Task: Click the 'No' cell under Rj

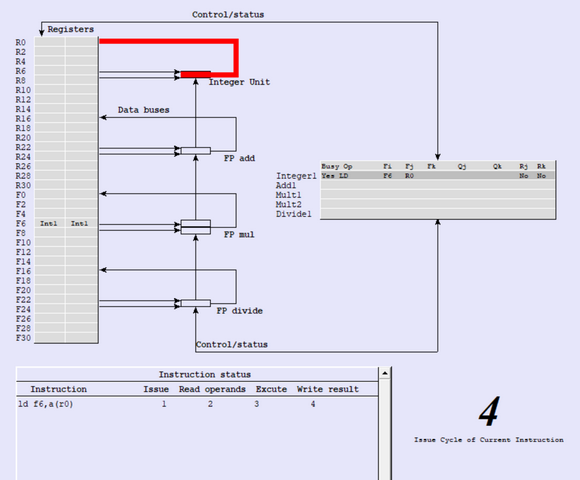Action: 523,176
